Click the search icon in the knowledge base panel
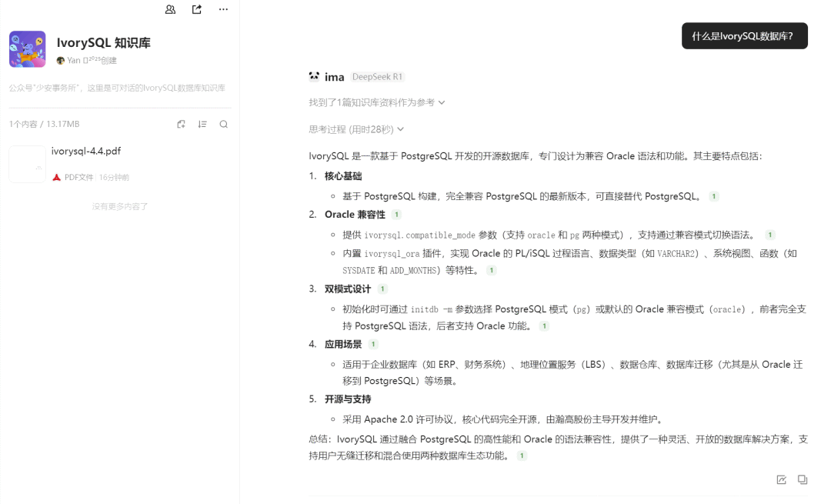Viewport: 831px width, 504px height. coord(224,124)
